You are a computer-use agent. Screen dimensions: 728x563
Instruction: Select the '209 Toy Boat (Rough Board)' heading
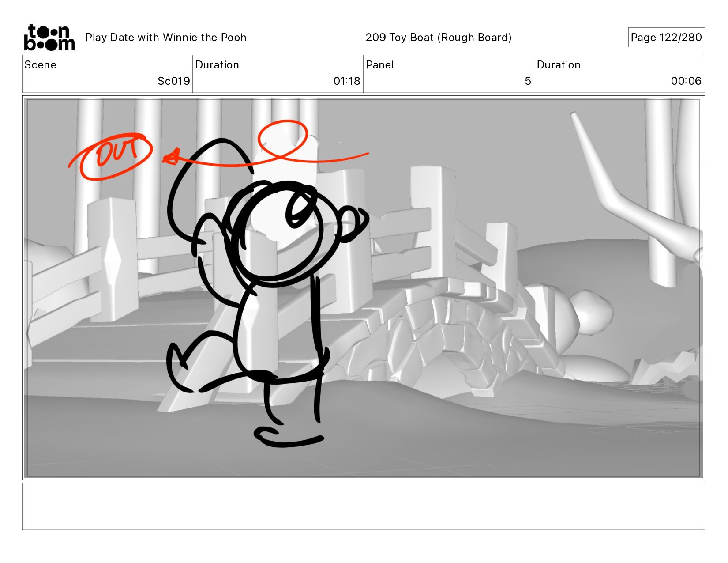[x=439, y=38]
